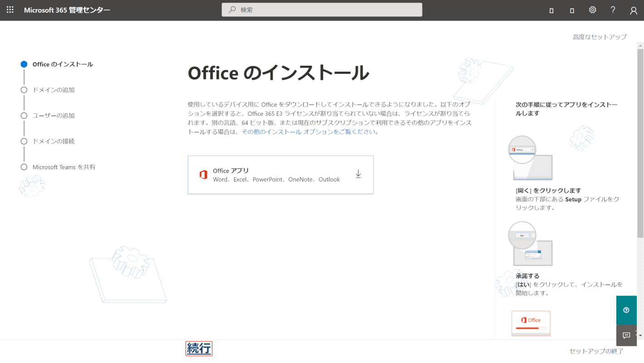Screen dimensions: 644x363
Task: Select Microsoft Teams を共有 step
Action: click(x=64, y=167)
